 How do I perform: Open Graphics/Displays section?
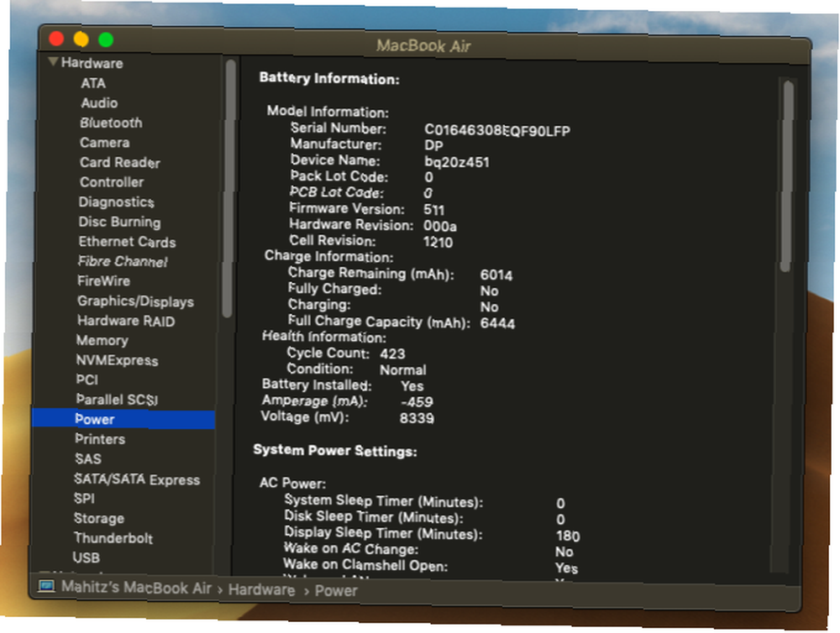tap(135, 301)
